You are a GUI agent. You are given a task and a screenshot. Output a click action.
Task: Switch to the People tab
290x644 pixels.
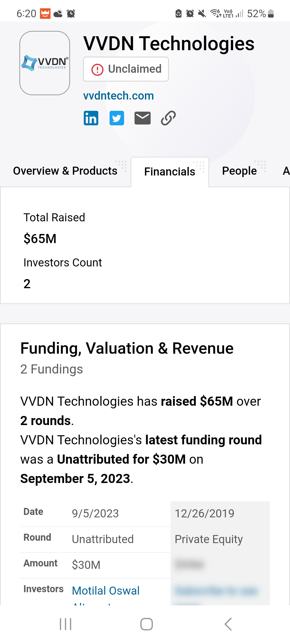(240, 171)
